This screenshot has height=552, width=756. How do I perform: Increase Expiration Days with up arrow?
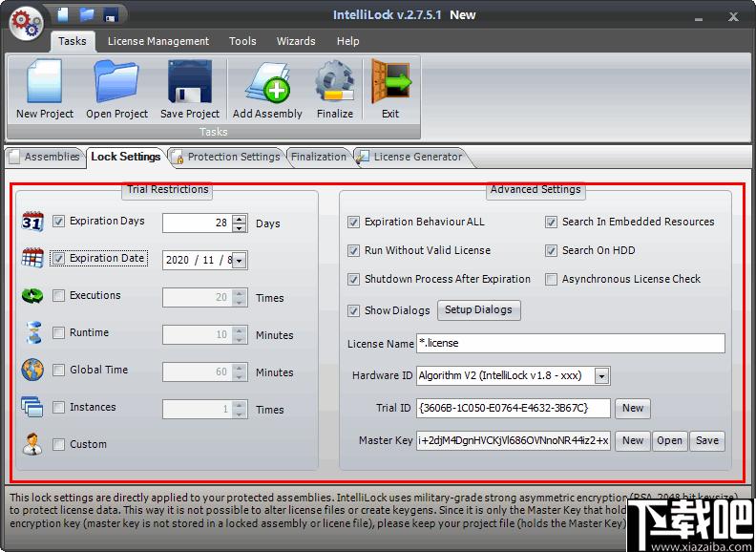pos(240,219)
